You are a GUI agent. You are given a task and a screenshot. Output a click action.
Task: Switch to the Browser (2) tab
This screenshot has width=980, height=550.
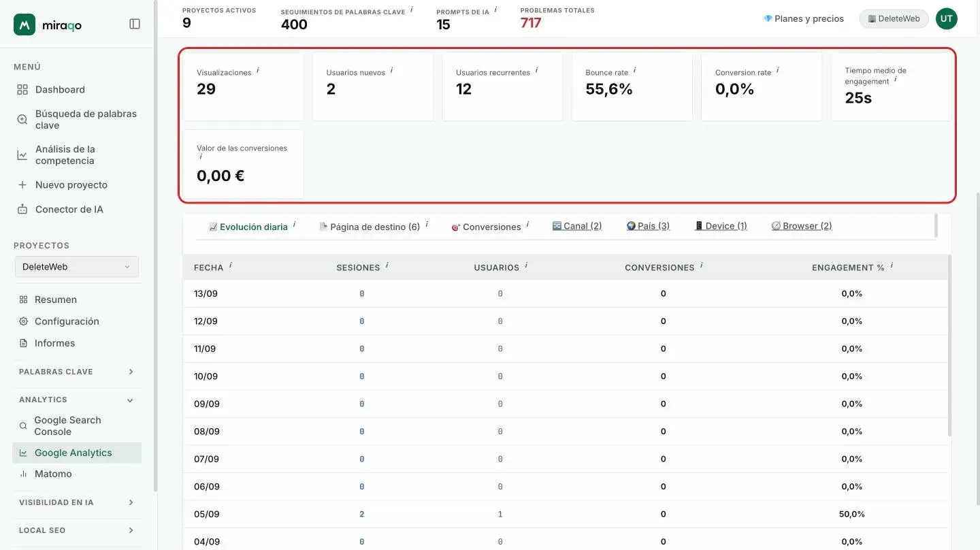(x=802, y=226)
